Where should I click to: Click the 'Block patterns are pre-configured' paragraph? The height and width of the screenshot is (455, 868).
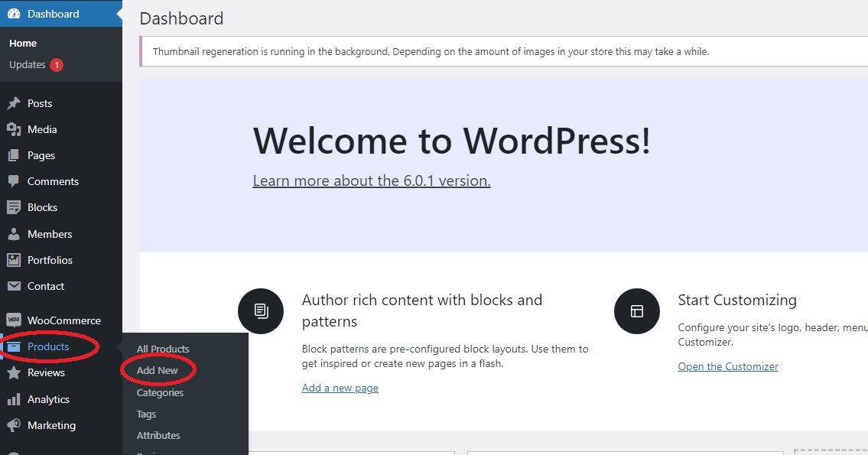coord(445,356)
